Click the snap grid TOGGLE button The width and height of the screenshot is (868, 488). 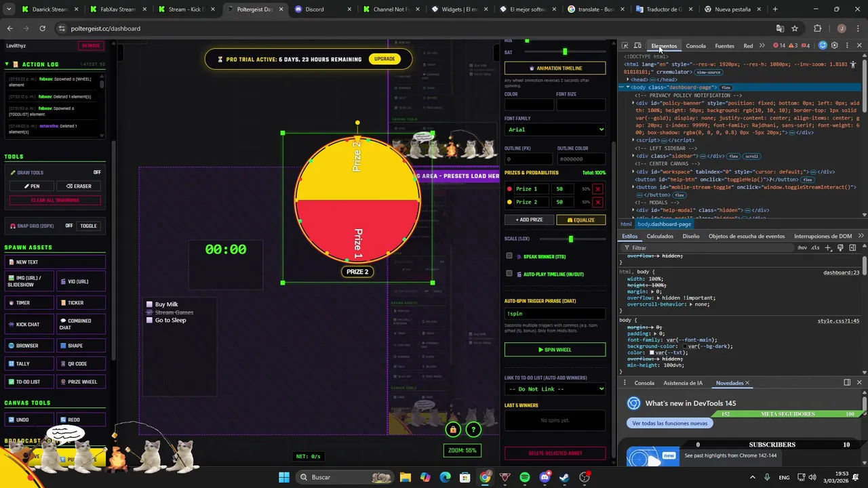(89, 226)
